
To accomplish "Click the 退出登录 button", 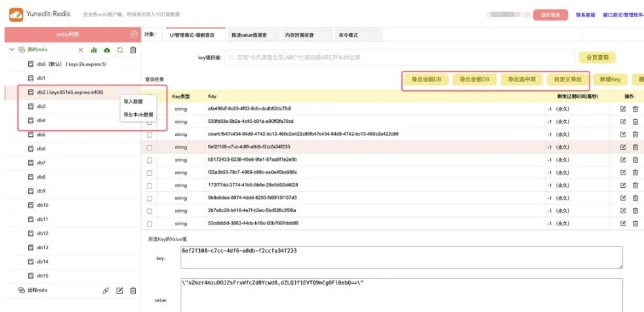I will point(550,15).
